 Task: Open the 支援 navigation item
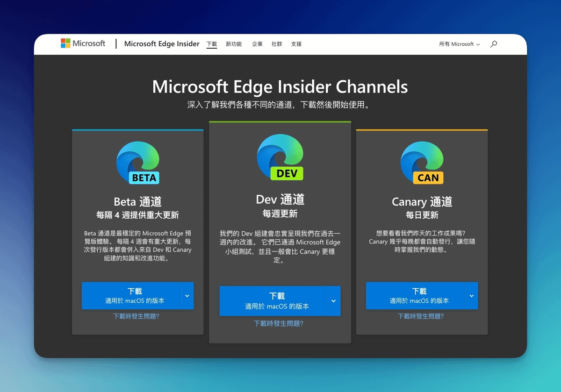(x=296, y=44)
